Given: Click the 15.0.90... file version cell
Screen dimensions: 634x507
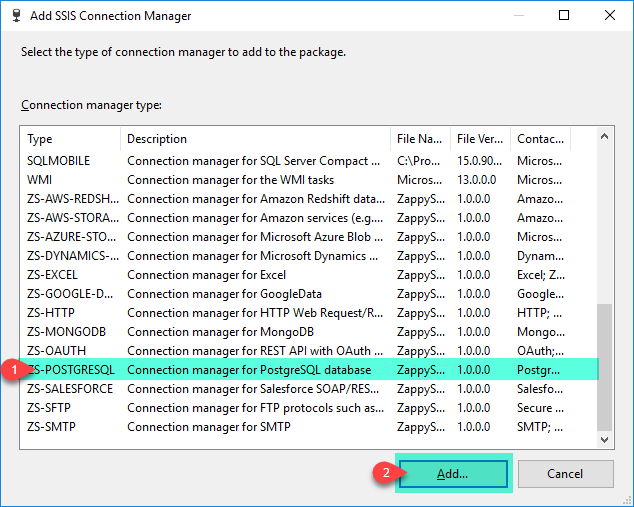Looking at the screenshot, I should coord(480,161).
